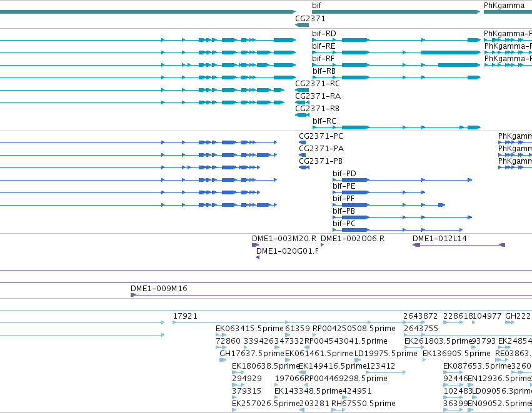Open the CG2371-RA transcript label
532x413 pixels.
coord(318,96)
